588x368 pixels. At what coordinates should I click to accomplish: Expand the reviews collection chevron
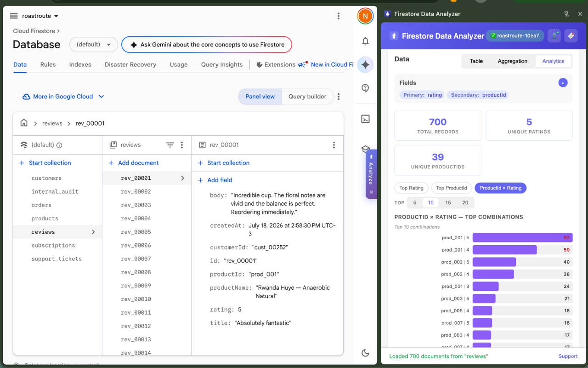point(93,232)
